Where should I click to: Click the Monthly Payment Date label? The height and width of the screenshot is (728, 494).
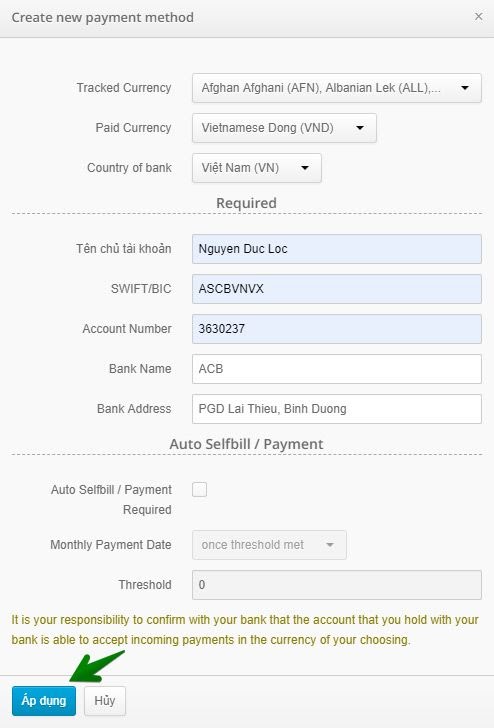tap(111, 545)
